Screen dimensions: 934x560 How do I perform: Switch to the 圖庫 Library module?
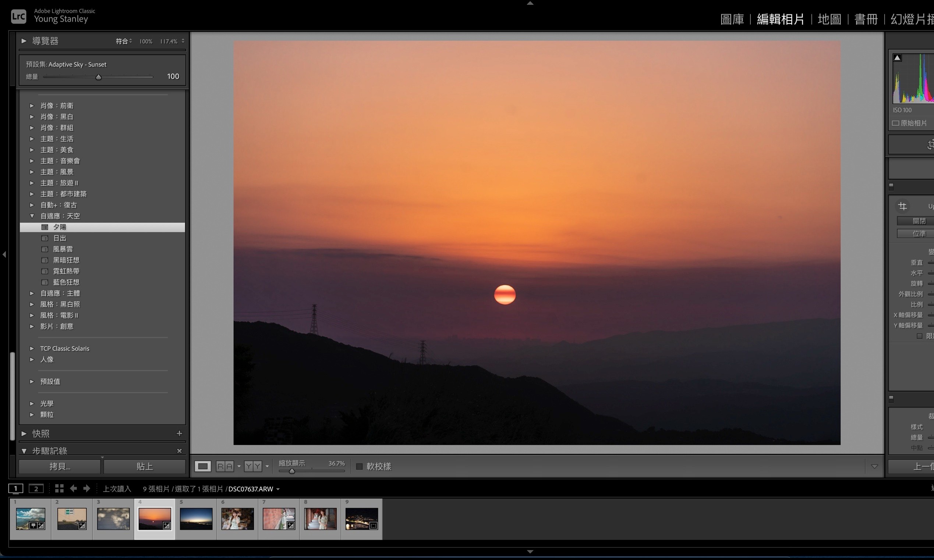pyautogui.click(x=732, y=19)
